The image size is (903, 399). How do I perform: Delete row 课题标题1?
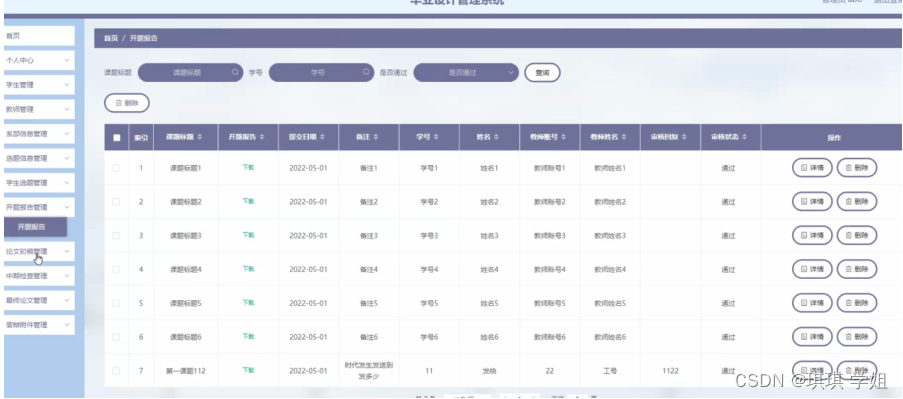click(x=857, y=168)
